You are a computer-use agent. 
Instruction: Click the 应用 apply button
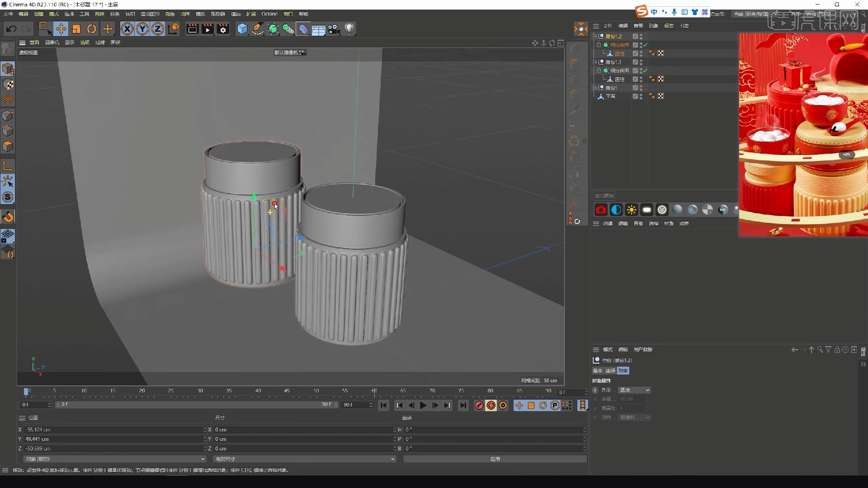pos(495,459)
